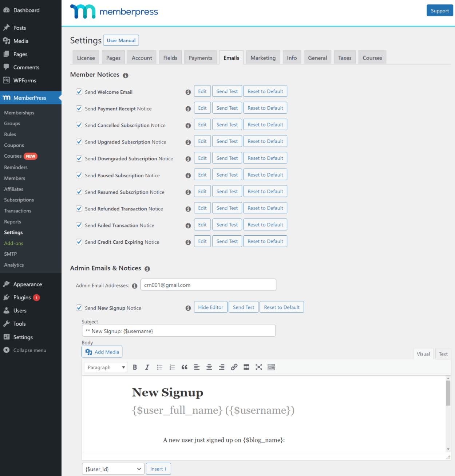The image size is (455, 476).
Task: Open WPForms in the sidebar
Action: coord(25,80)
